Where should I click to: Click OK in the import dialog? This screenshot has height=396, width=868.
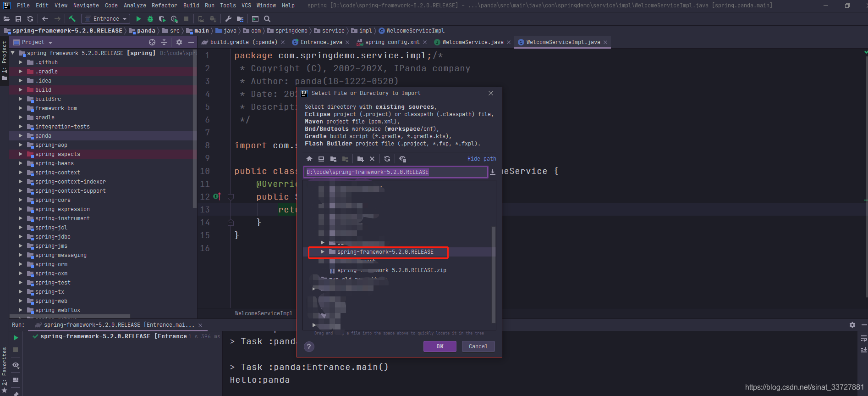tap(439, 346)
